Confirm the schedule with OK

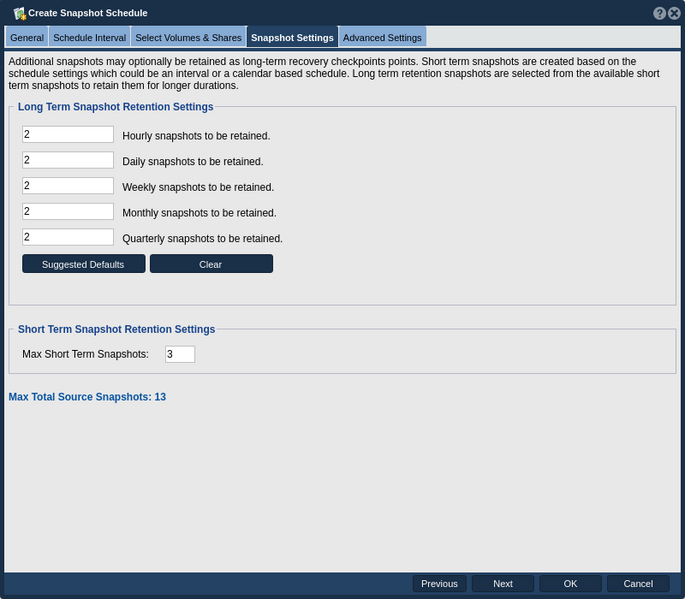point(570,584)
